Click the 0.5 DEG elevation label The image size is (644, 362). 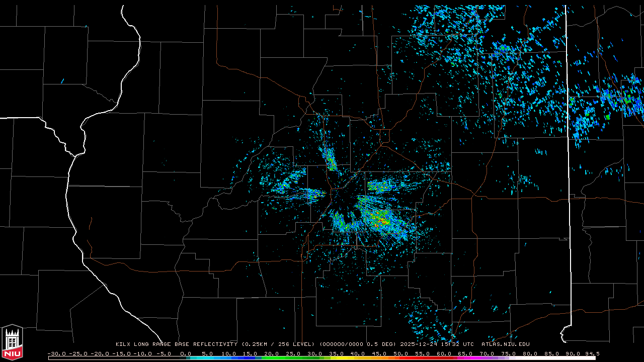point(381,344)
